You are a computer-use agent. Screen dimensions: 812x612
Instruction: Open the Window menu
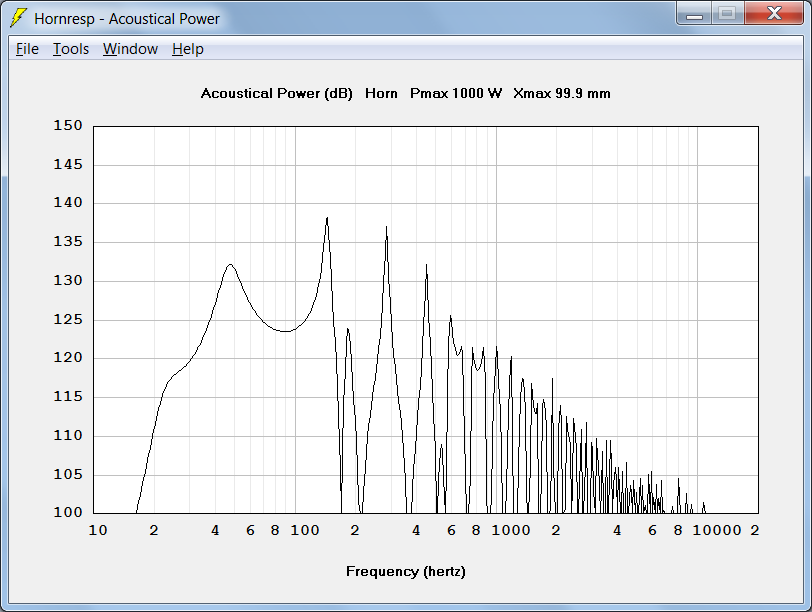pyautogui.click(x=130, y=49)
